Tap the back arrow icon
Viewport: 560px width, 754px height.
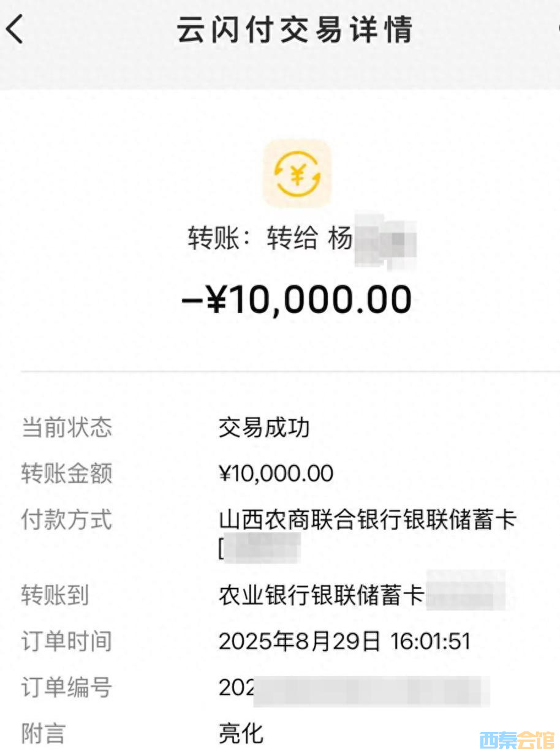tap(15, 29)
